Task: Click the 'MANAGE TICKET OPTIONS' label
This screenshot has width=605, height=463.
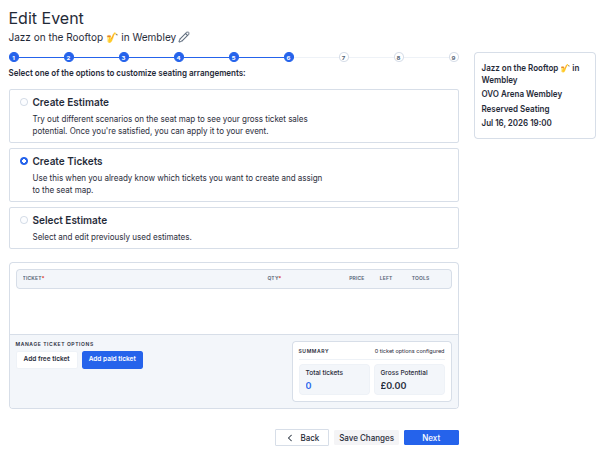Action: click(54, 344)
